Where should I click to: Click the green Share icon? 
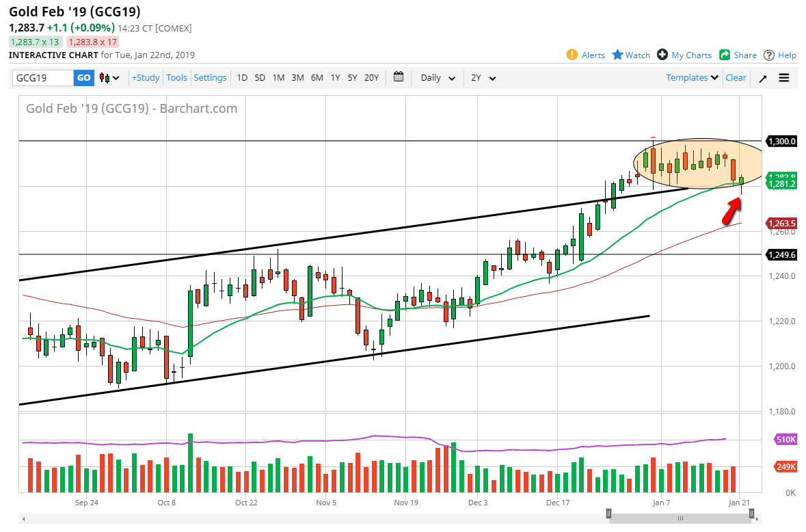[724, 55]
